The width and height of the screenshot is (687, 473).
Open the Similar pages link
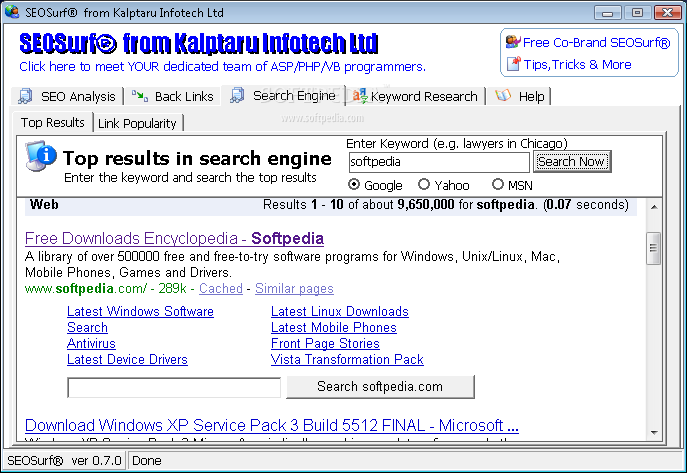[294, 289]
